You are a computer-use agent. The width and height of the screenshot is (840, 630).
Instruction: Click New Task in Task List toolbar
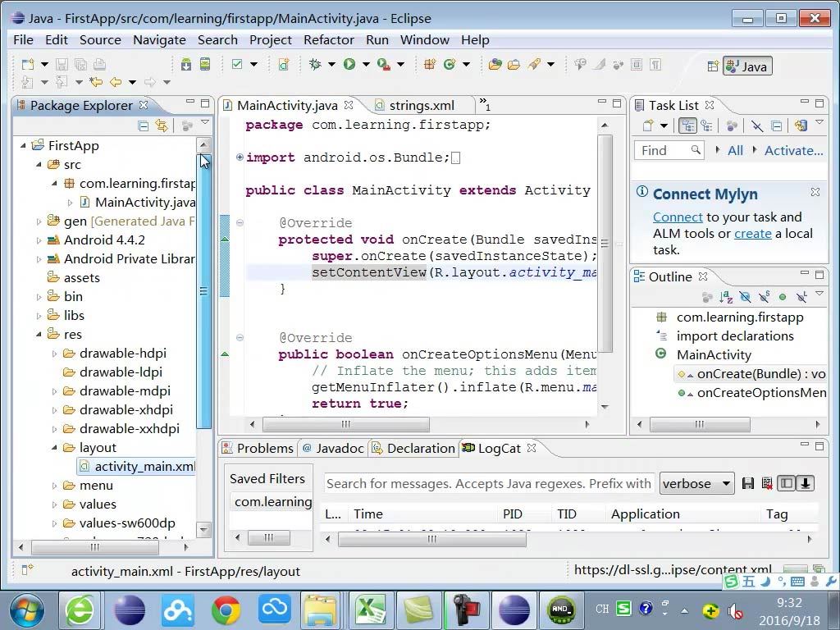pos(648,126)
